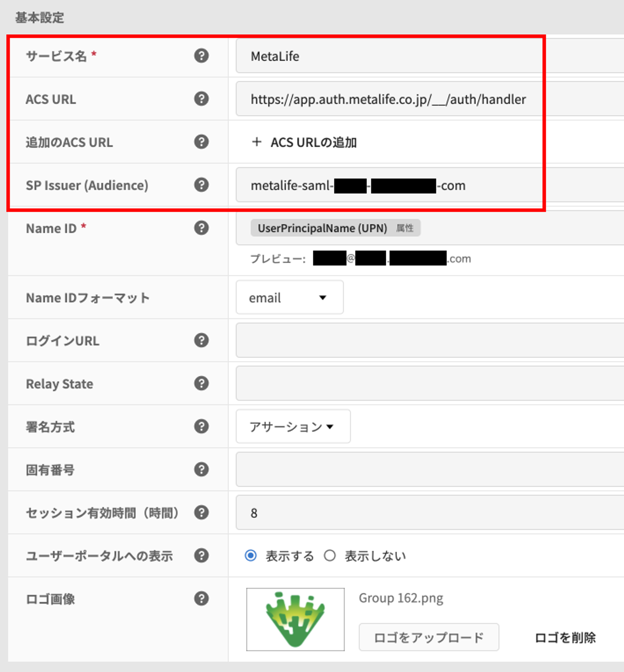Open help icon for セッション有効時間
624x672 pixels.
201,513
